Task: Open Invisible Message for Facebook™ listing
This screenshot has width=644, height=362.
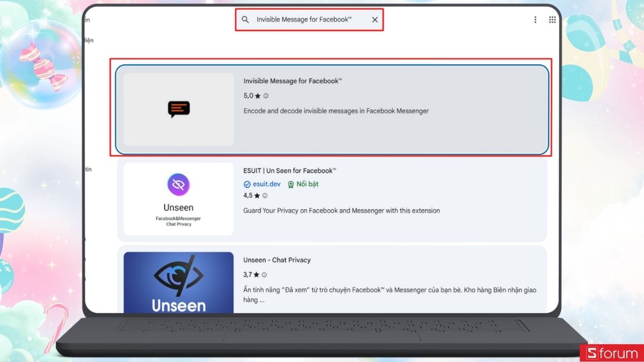Action: [x=292, y=80]
